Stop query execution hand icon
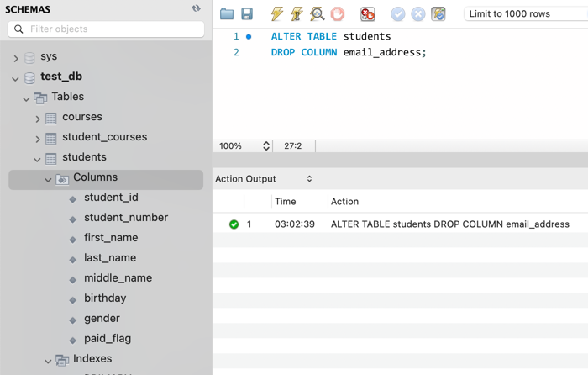Image resolution: width=588 pixels, height=375 pixels. tap(338, 13)
